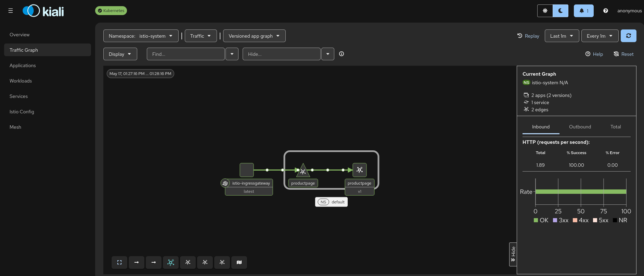
Task: Open Services from the sidebar
Action: pyautogui.click(x=48, y=96)
